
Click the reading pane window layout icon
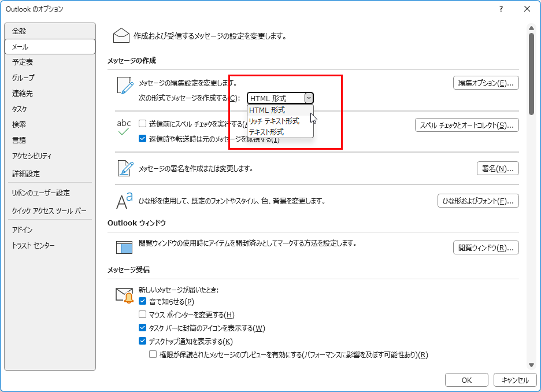(124, 247)
